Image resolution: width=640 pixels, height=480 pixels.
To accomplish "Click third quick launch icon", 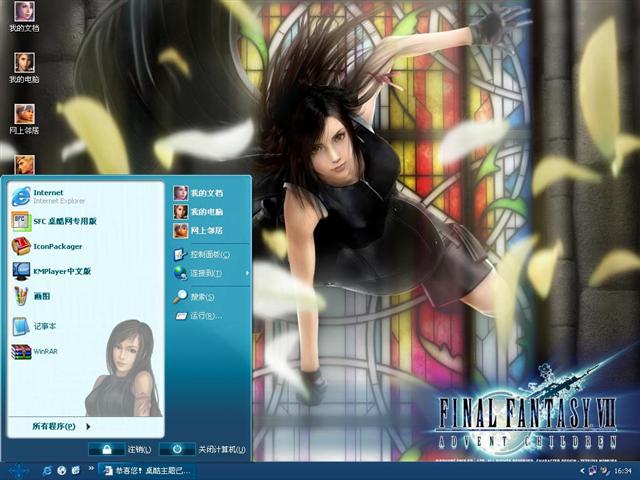I will (x=76, y=470).
